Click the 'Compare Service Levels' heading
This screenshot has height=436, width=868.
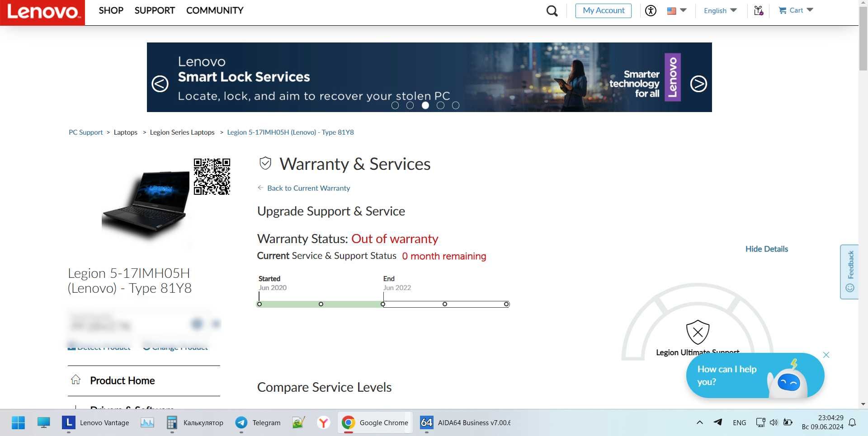pos(324,387)
